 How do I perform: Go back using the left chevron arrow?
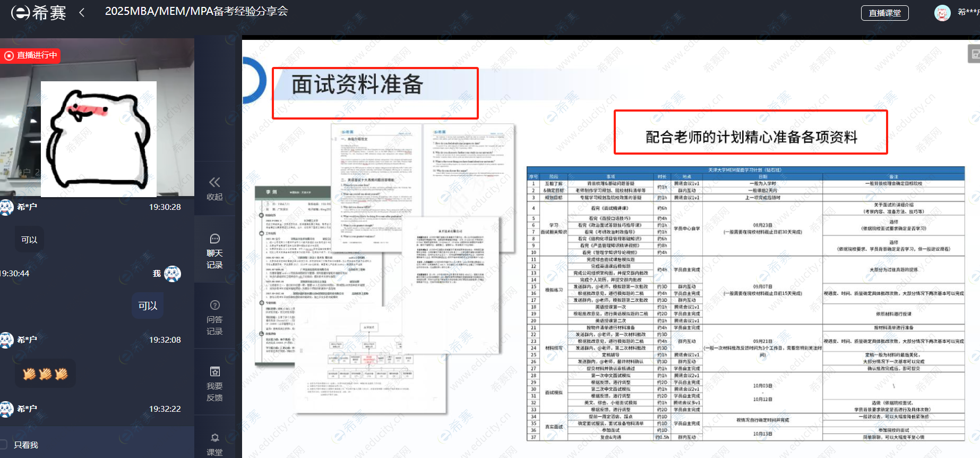[x=82, y=12]
